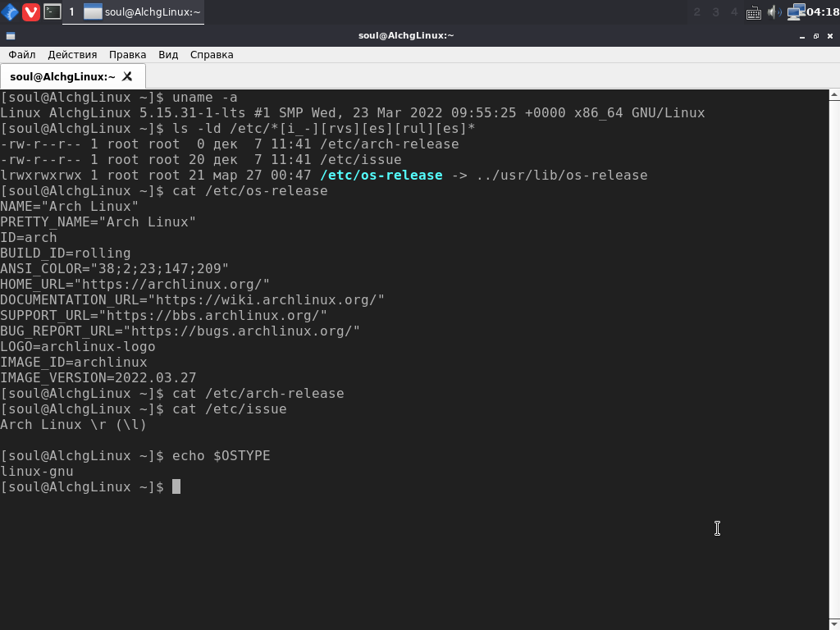
Task: Switch to workspace 2 in pager
Action: [696, 11]
